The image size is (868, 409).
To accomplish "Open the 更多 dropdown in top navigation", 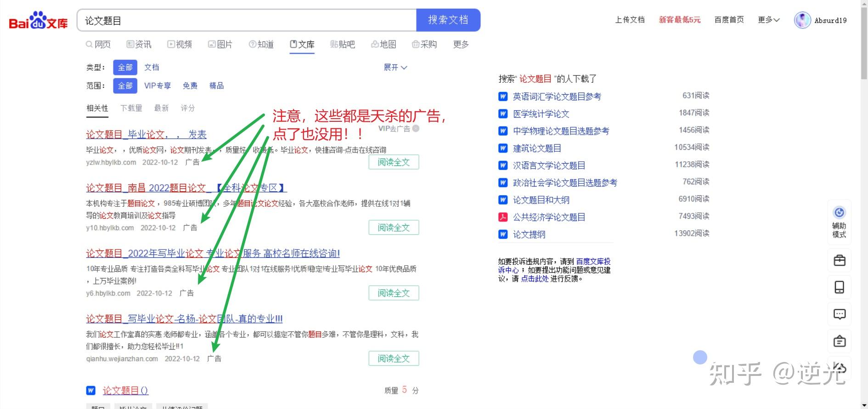I will click(769, 20).
